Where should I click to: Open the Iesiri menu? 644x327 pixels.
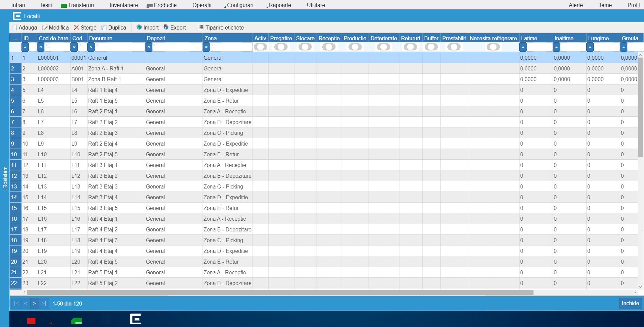click(47, 5)
